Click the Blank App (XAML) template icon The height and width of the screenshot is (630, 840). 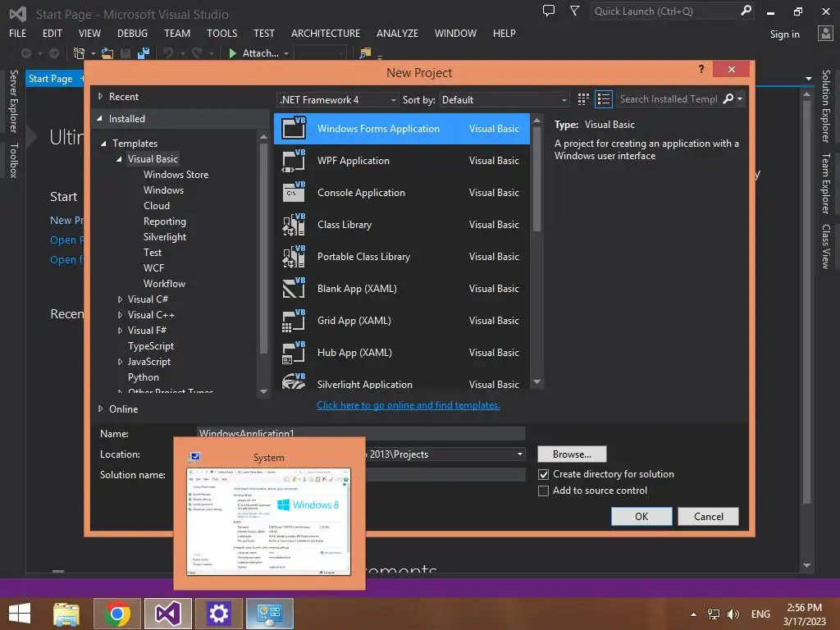pyautogui.click(x=294, y=288)
